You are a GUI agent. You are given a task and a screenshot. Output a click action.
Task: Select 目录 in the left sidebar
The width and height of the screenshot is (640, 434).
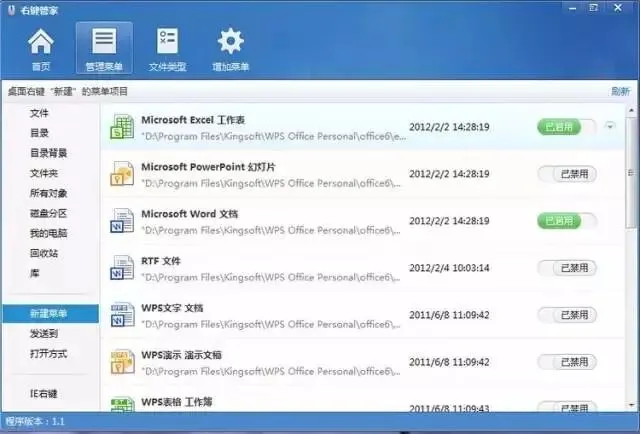(x=39, y=133)
